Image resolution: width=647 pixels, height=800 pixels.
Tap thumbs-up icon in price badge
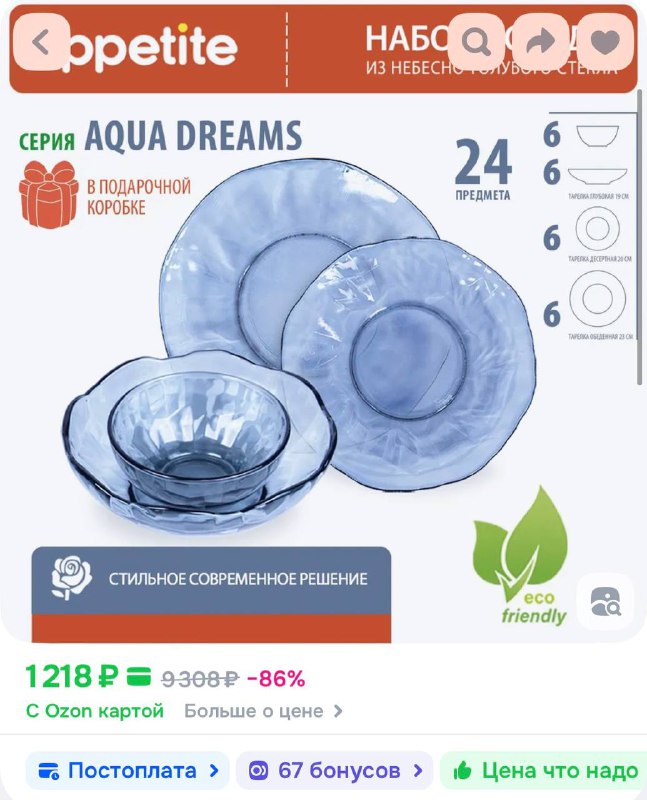click(462, 770)
